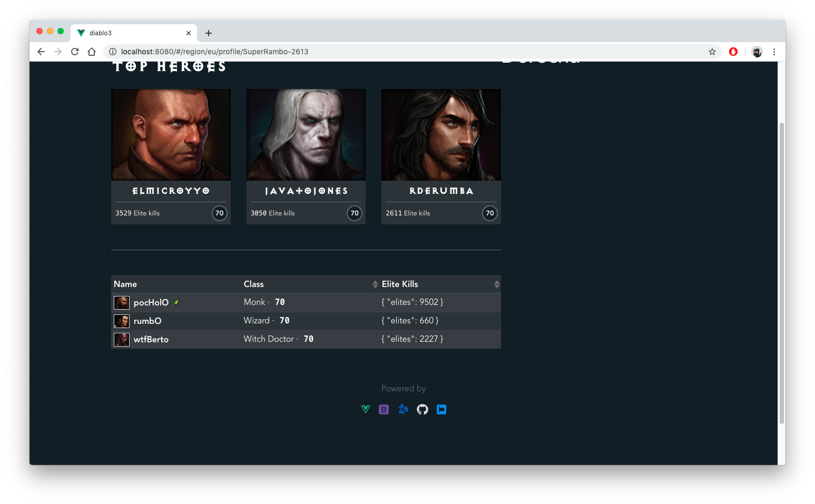The width and height of the screenshot is (815, 504).
Task: Bookmark this page with the star icon
Action: 712,52
